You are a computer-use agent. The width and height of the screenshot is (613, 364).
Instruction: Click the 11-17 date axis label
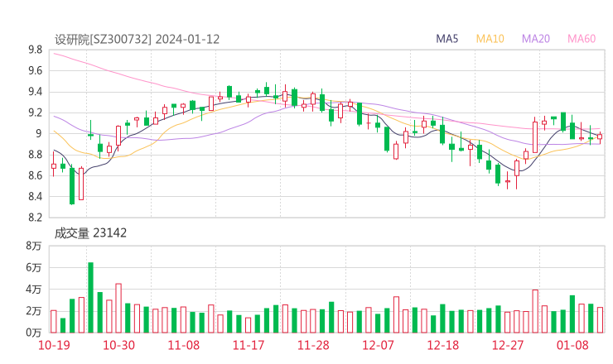249,345
